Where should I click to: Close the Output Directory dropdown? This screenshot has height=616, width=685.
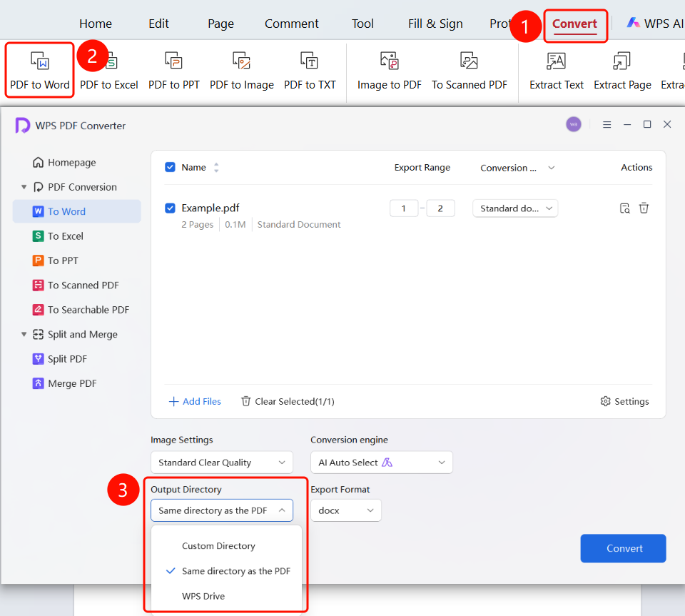221,510
